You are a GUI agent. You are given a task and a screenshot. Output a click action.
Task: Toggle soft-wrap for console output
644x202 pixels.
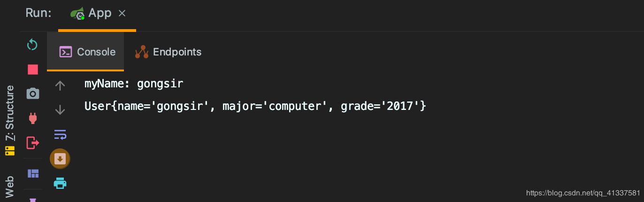coord(60,135)
